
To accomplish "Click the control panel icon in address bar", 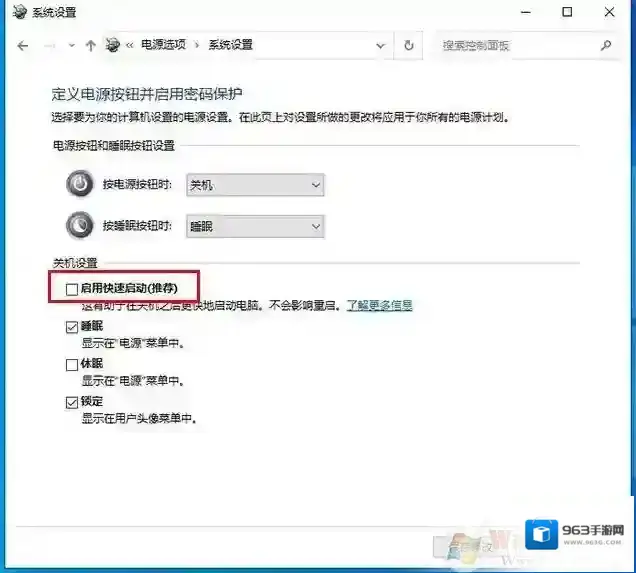I will pos(113,45).
